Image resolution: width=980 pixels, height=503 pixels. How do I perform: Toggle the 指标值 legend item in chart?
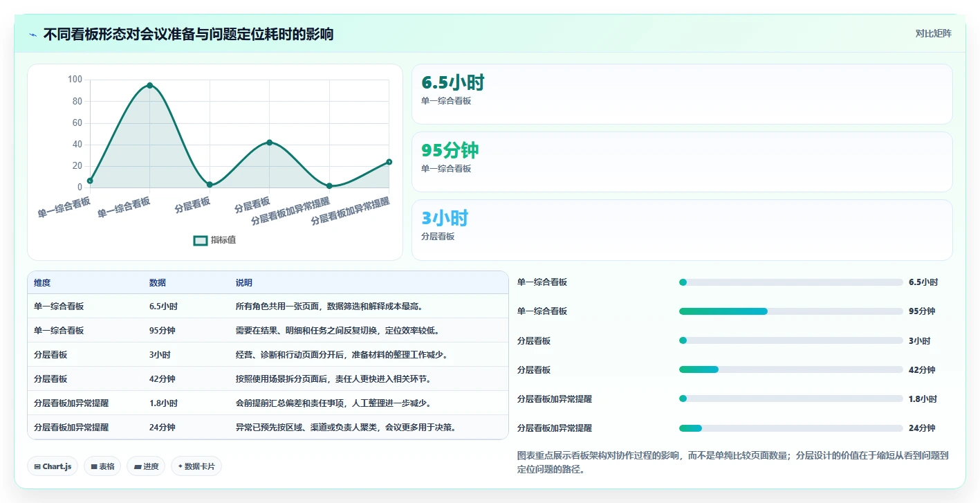[215, 240]
